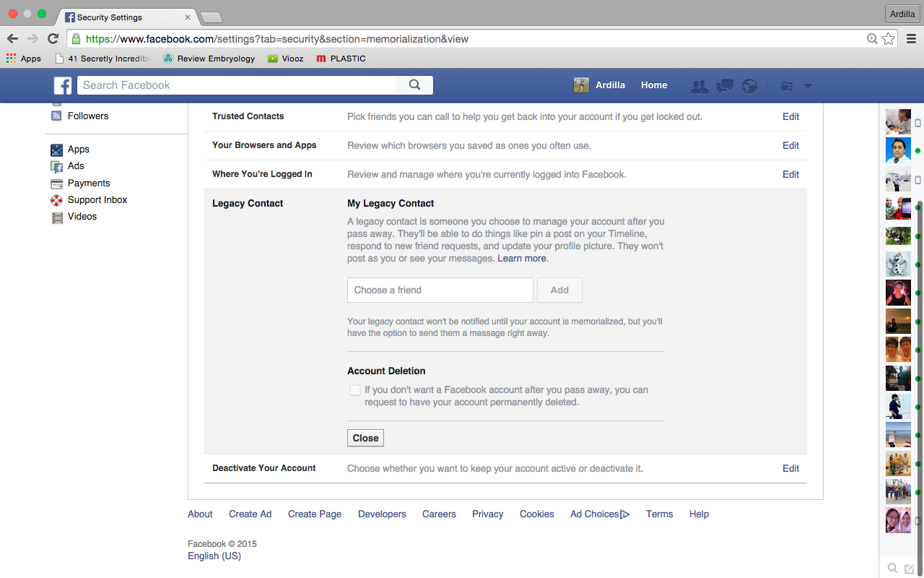Open the Messages icon in the top bar

[x=725, y=86]
